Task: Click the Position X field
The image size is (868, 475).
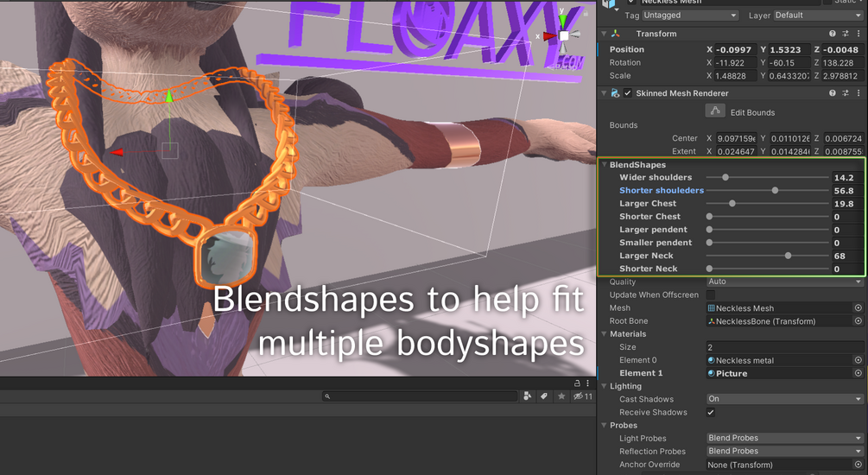Action: point(735,49)
